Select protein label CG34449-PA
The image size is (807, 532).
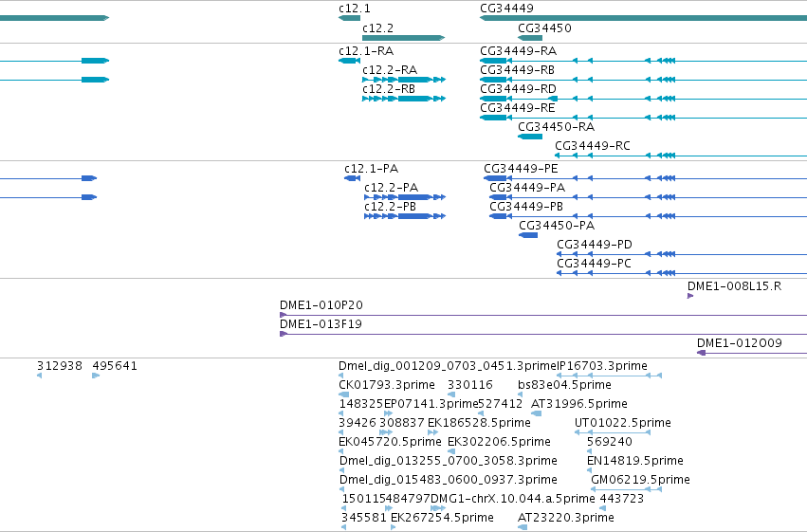click(527, 189)
